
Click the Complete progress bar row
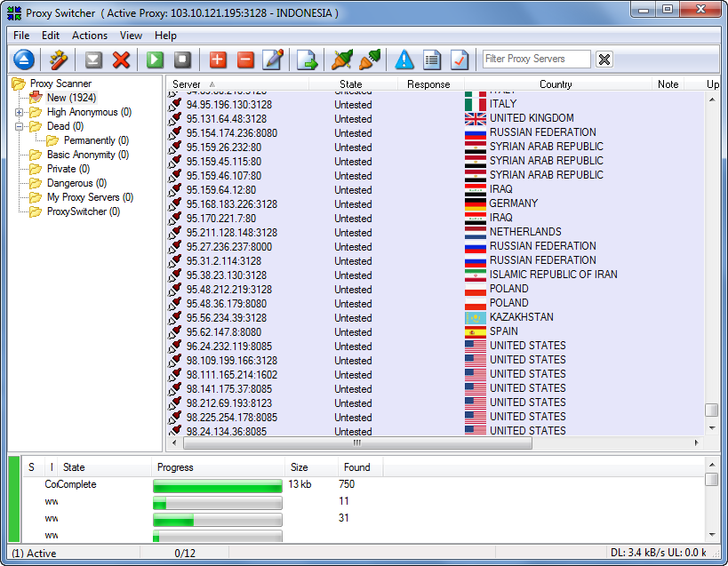pyautogui.click(x=218, y=485)
